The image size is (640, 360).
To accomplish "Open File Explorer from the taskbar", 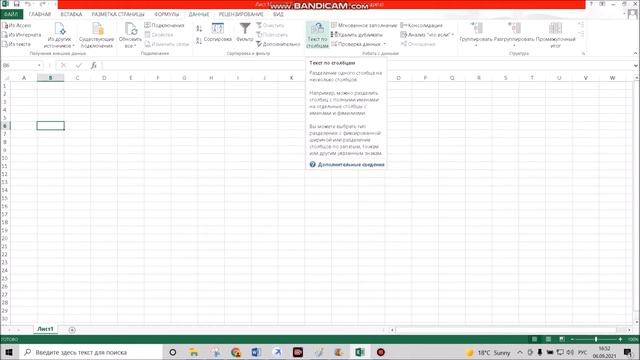I will coord(193,352).
